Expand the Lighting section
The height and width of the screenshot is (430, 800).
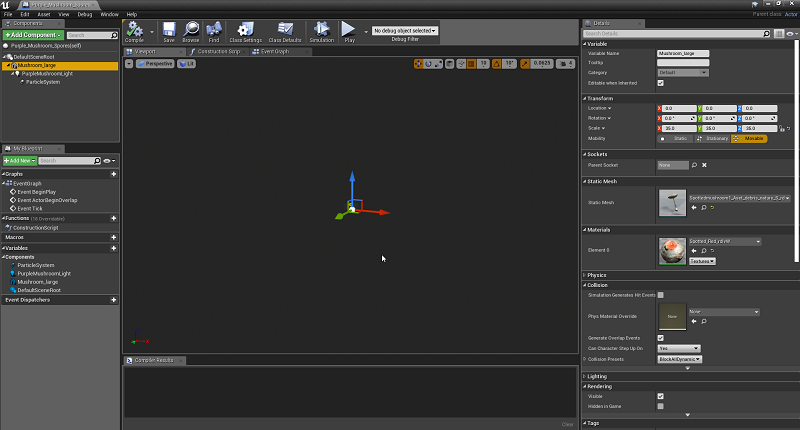[x=585, y=376]
